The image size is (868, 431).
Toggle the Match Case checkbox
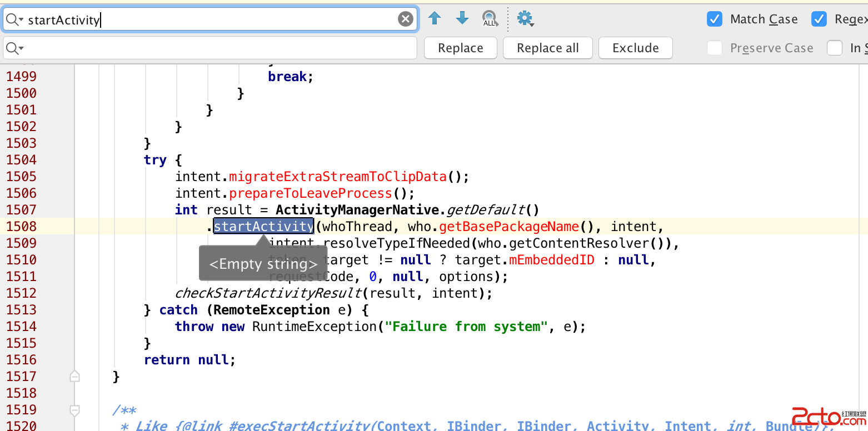[714, 19]
